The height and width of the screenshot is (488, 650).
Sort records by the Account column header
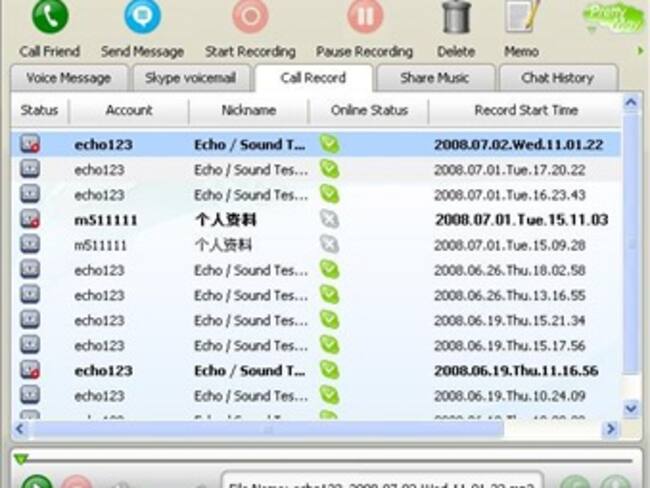128,110
